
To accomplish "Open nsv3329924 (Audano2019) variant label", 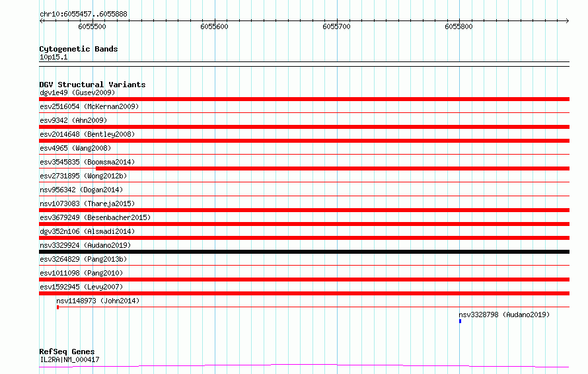I will coord(85,245).
